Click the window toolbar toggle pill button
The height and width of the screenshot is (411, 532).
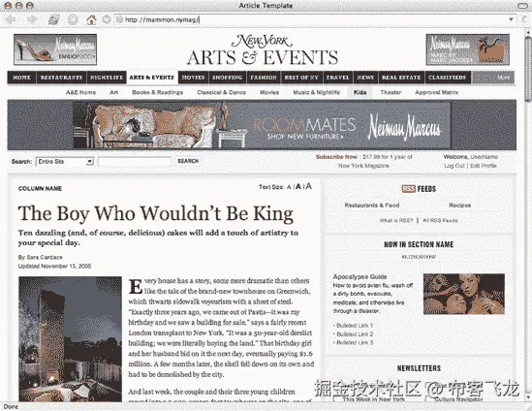[x=523, y=6]
